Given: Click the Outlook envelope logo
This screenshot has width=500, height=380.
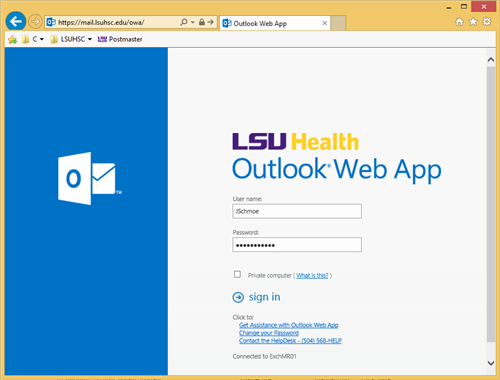Looking at the screenshot, I should (x=89, y=178).
